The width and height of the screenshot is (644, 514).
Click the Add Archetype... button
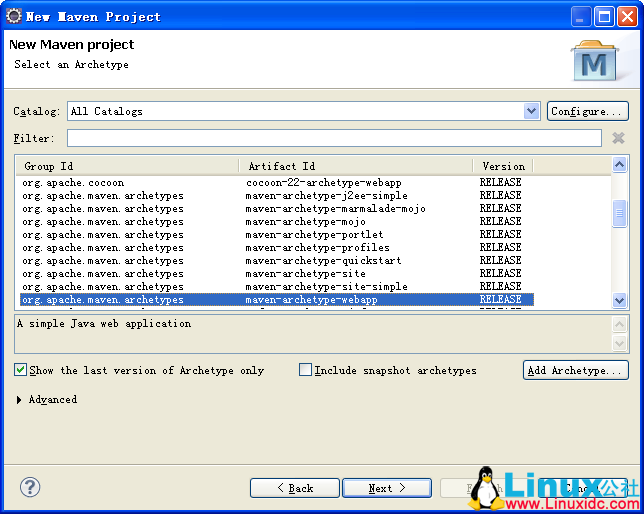[575, 370]
